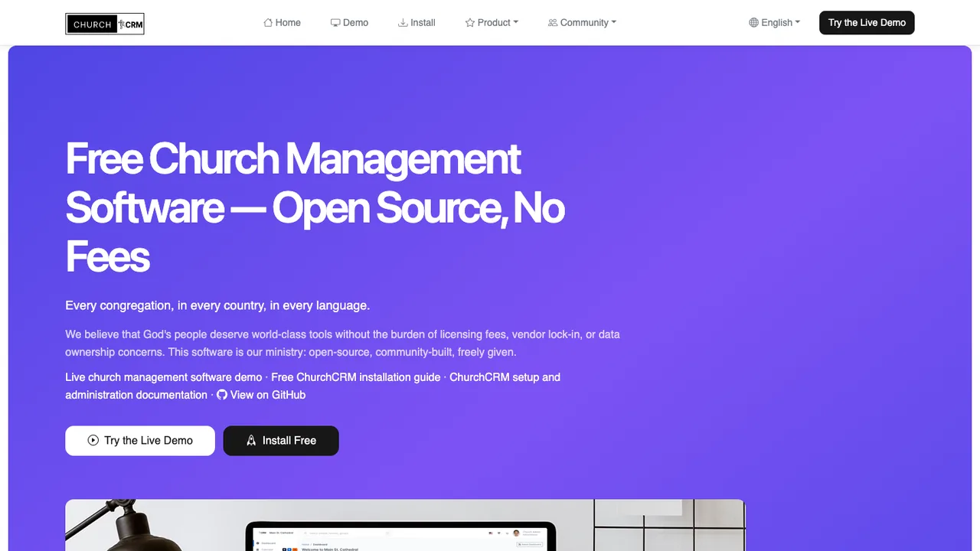Click the white Try the Live Demo hero button
This screenshot has width=980, height=551.
point(140,441)
